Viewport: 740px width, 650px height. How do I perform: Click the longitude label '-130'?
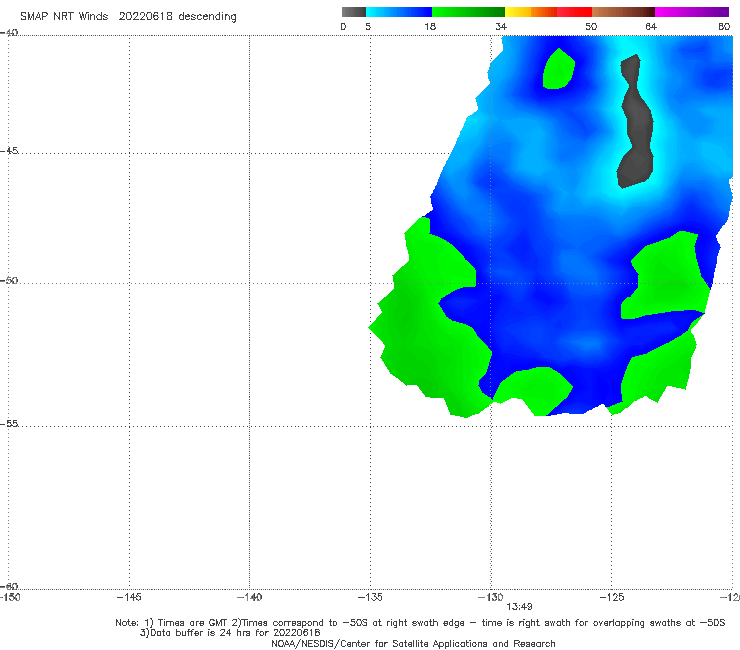click(491, 597)
